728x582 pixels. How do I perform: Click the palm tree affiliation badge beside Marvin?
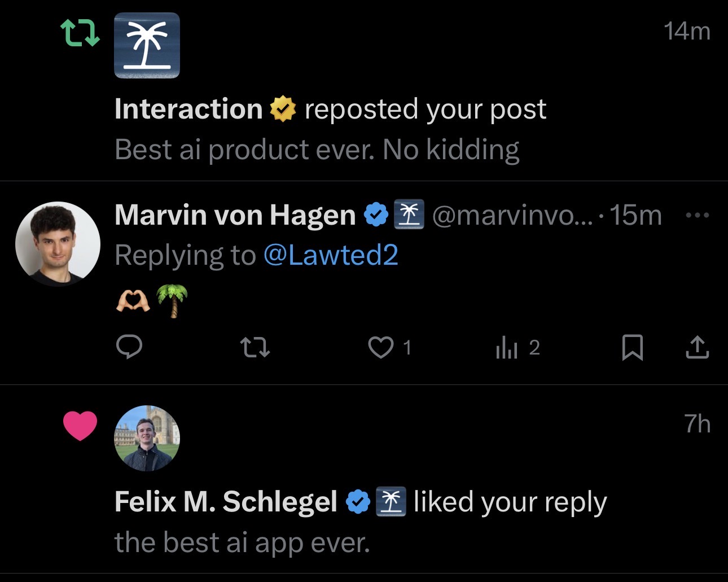(x=408, y=215)
